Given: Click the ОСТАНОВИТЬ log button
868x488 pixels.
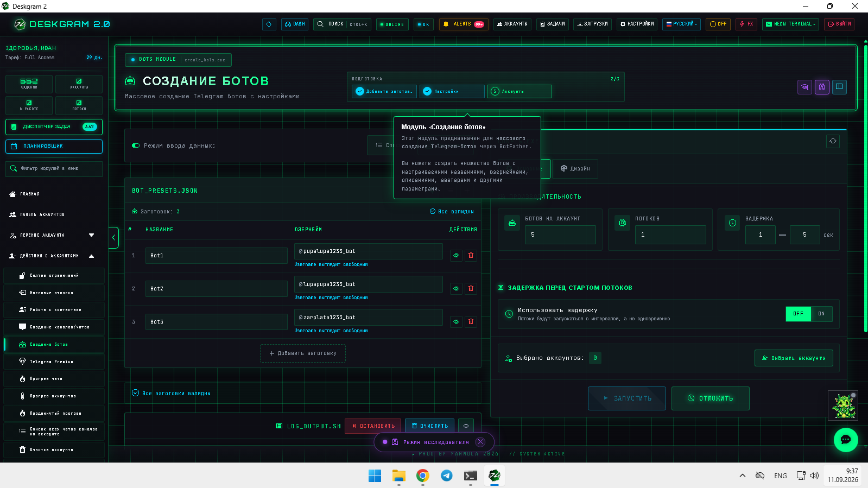Looking at the screenshot, I should [x=373, y=426].
